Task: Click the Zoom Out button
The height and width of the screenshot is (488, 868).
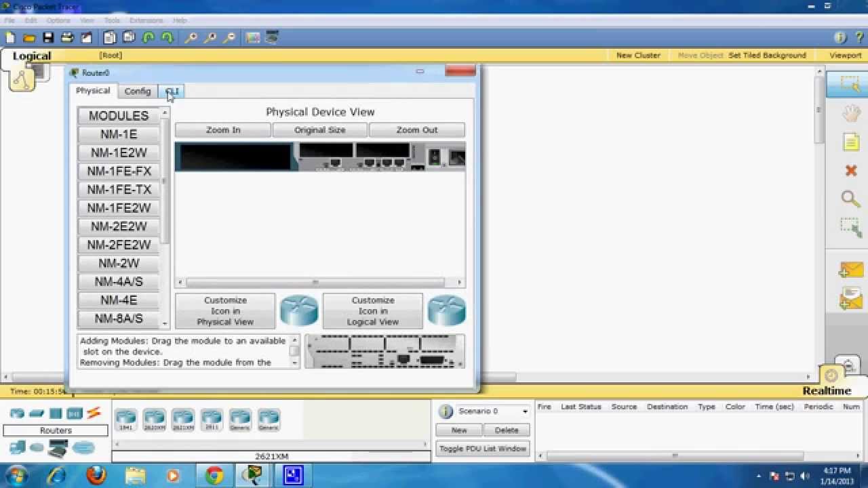Action: click(x=417, y=130)
